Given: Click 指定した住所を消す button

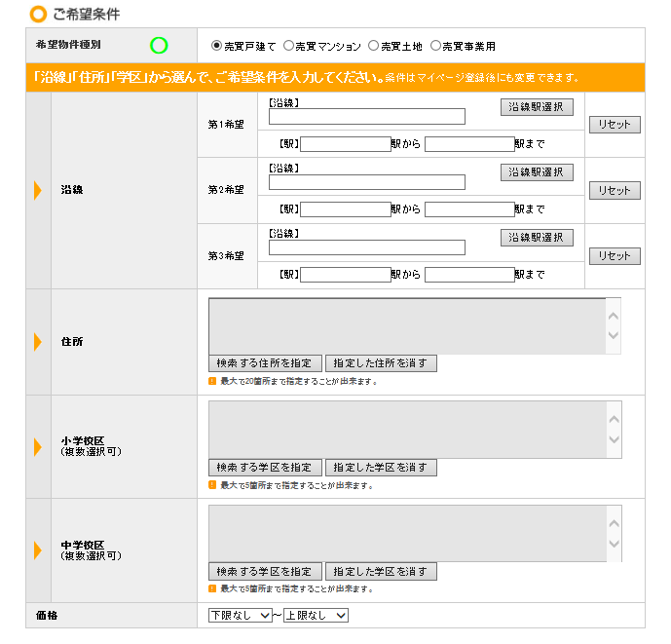Looking at the screenshot, I should coord(381,363).
